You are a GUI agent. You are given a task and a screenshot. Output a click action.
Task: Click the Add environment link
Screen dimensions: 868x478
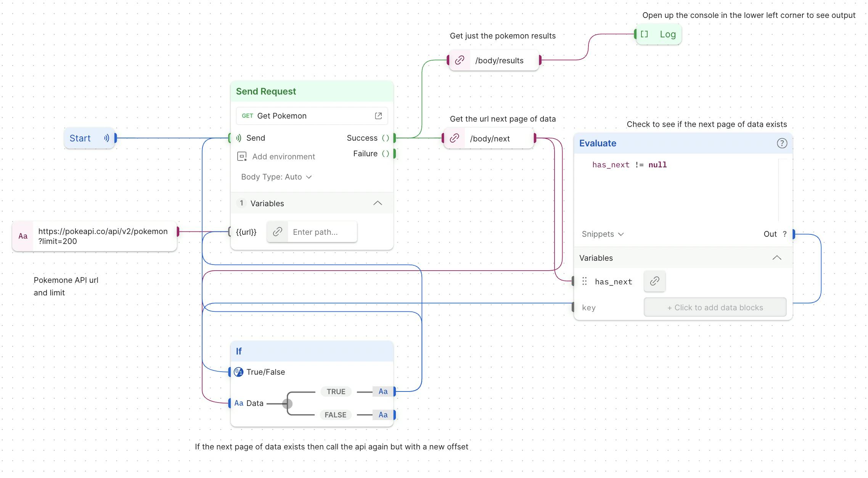pyautogui.click(x=283, y=157)
